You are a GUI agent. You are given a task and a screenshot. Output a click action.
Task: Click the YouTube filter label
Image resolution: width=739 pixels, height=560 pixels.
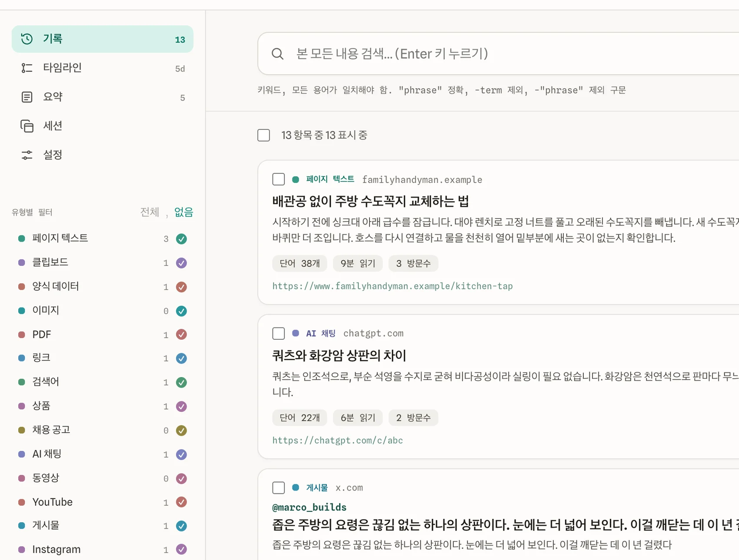click(x=52, y=502)
